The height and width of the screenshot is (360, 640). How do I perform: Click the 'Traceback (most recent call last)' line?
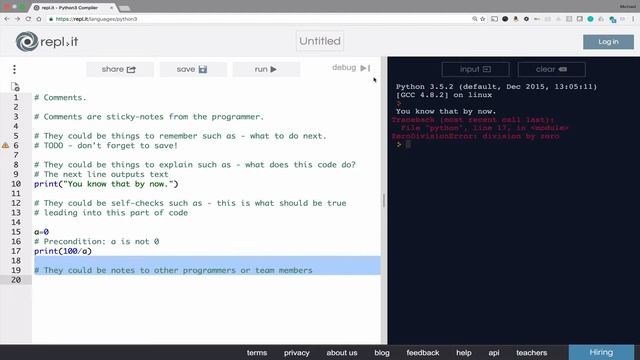473,120
